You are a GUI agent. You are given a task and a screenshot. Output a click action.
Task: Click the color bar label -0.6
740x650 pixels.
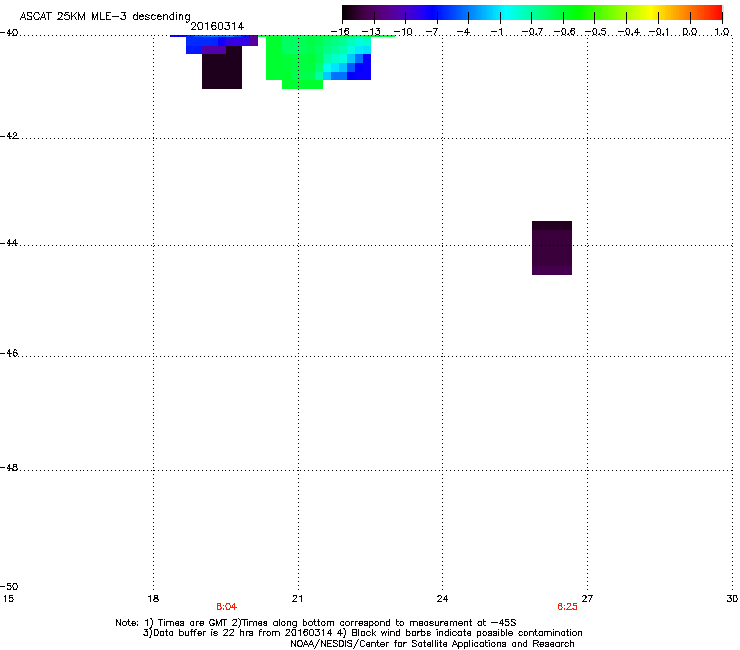564,32
